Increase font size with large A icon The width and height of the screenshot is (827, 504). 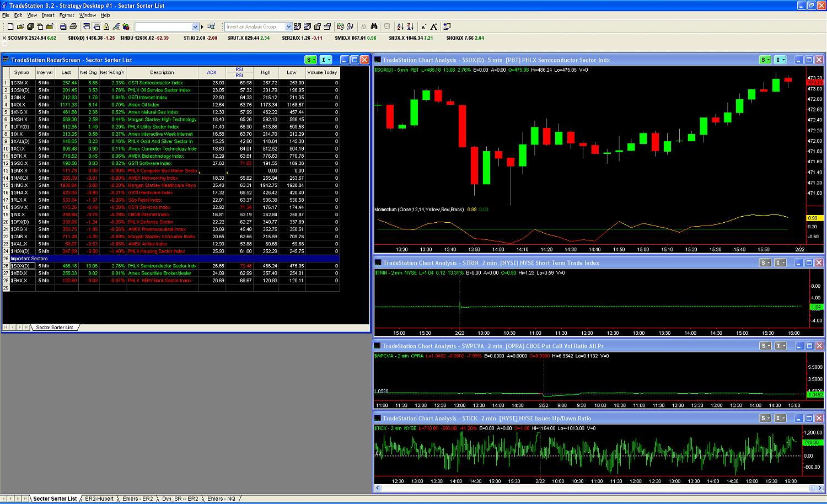(x=434, y=26)
